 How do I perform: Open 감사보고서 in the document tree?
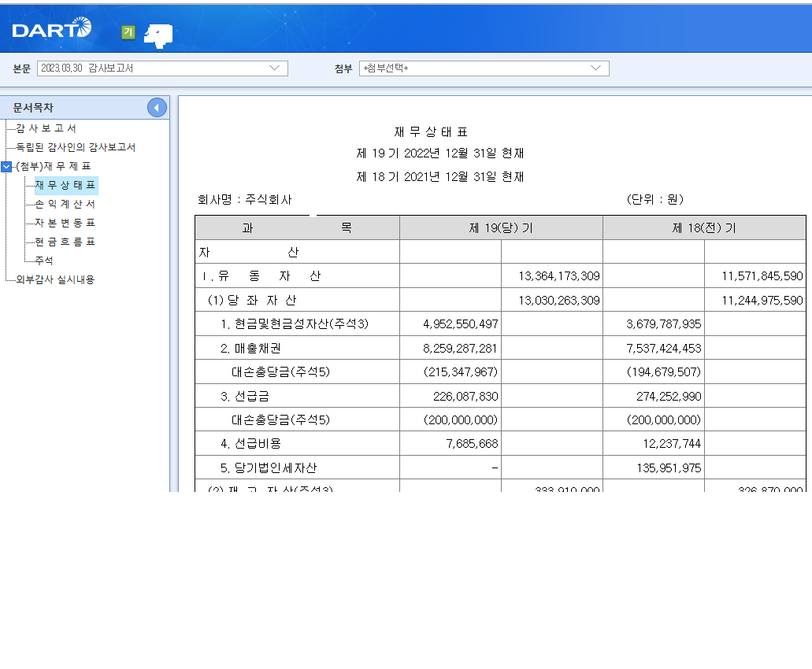46,128
